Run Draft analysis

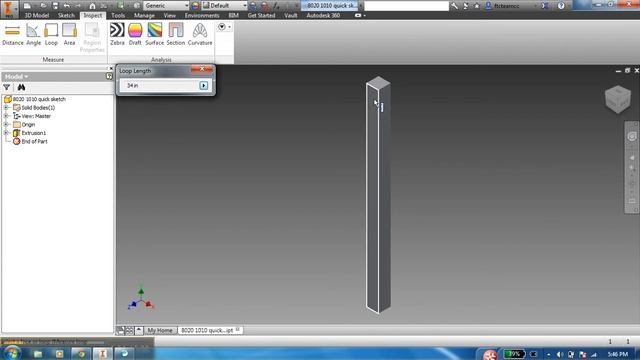[135, 34]
